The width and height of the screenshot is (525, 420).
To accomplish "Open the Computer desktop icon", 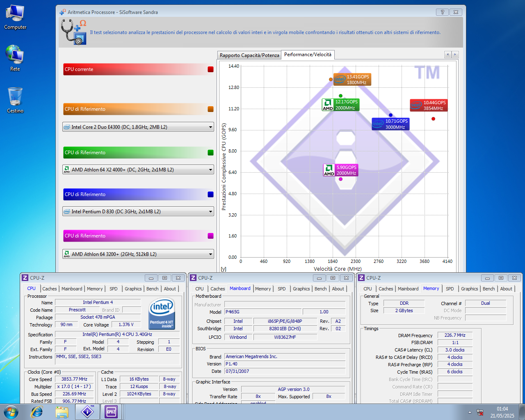I will point(15,17).
